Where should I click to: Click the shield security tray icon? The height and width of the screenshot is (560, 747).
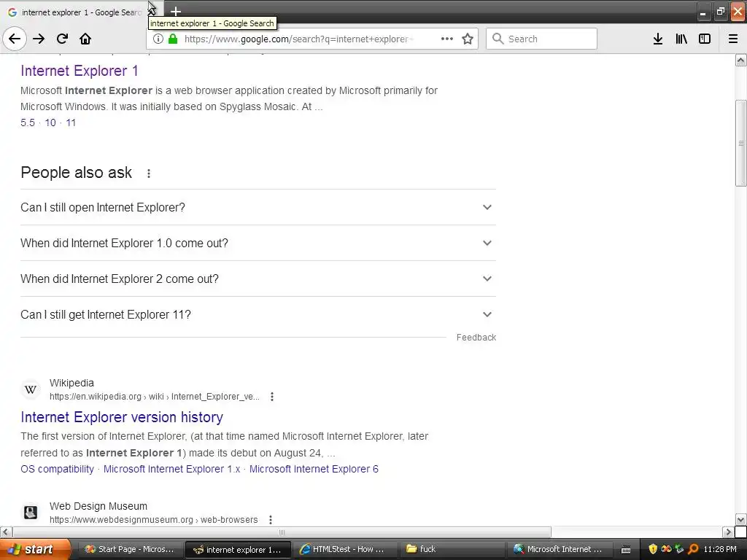pyautogui.click(x=653, y=549)
